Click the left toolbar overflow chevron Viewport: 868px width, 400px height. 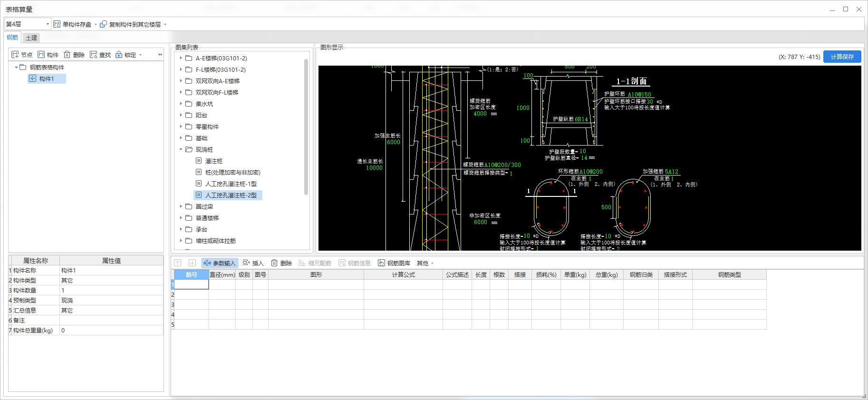point(160,55)
